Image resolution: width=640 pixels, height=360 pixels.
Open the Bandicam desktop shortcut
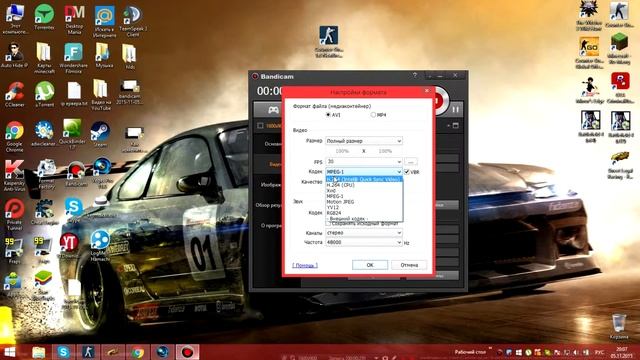(x=76, y=173)
